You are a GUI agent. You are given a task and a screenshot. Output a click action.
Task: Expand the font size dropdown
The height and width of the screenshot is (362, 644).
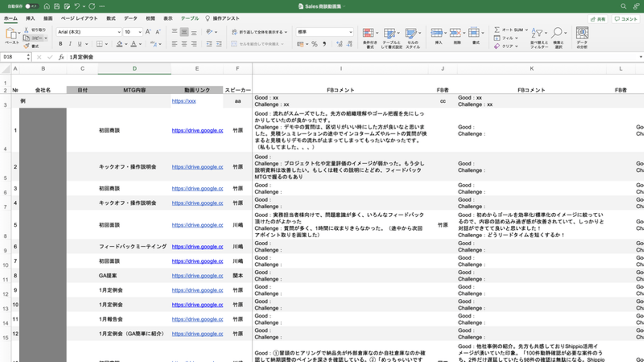140,32
